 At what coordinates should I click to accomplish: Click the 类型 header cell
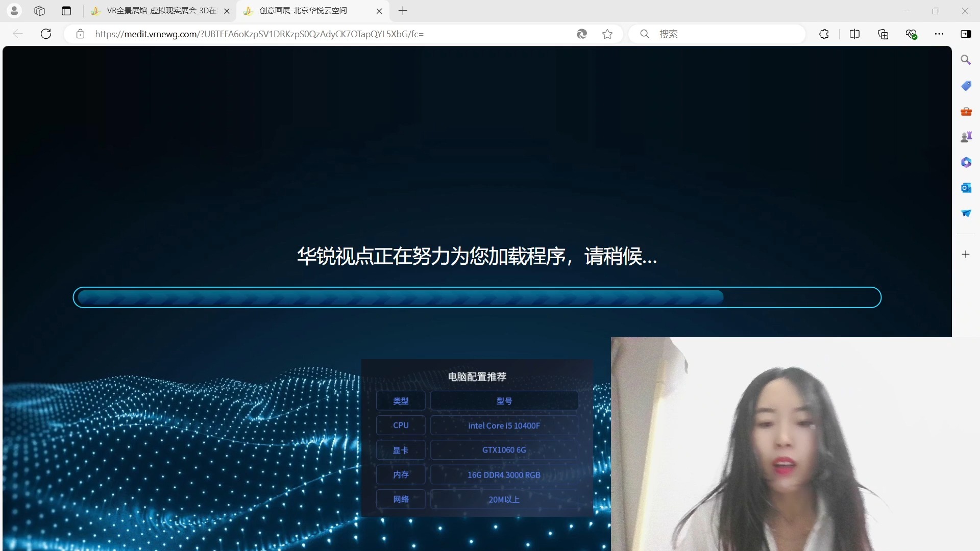[x=401, y=401]
